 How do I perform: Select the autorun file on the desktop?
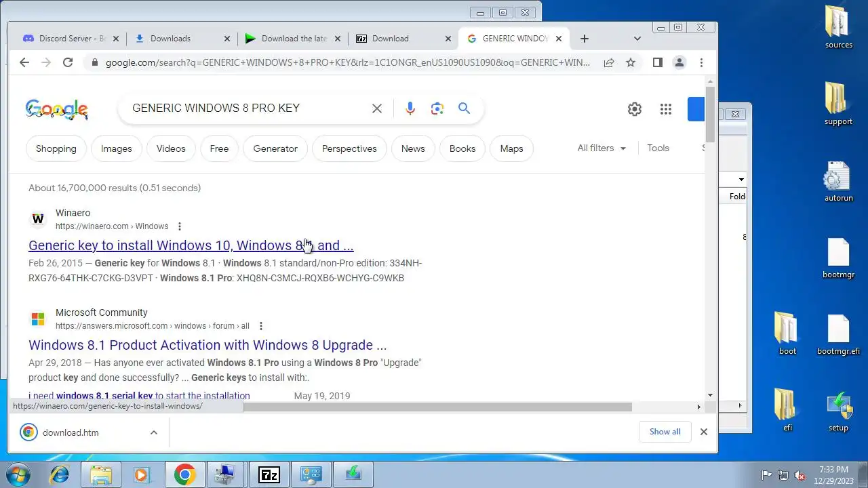click(x=839, y=181)
